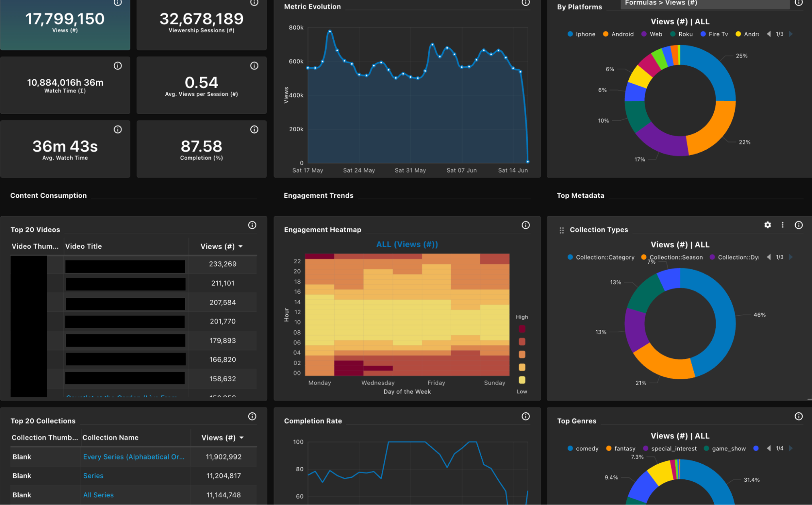This screenshot has width=812, height=505.
Task: Click info icon on Collection Types panel
Action: 798,225
